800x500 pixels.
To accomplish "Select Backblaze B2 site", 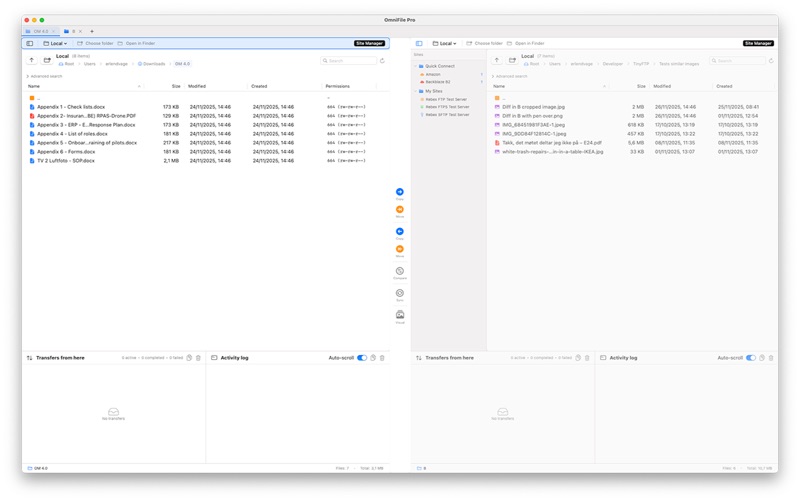I will tap(438, 82).
